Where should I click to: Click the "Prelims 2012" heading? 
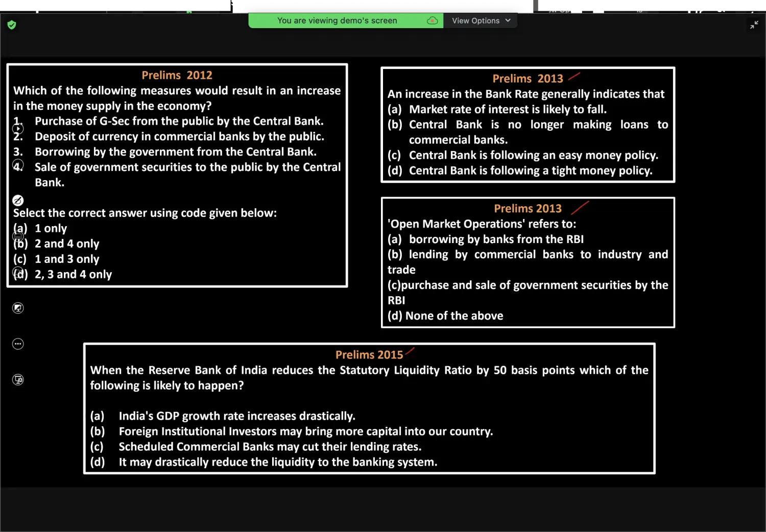(x=177, y=75)
